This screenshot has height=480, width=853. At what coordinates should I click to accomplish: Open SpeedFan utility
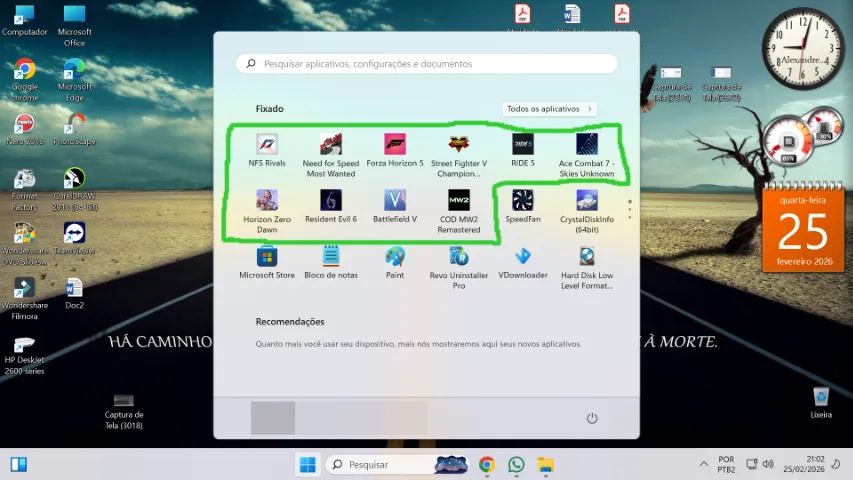click(523, 206)
